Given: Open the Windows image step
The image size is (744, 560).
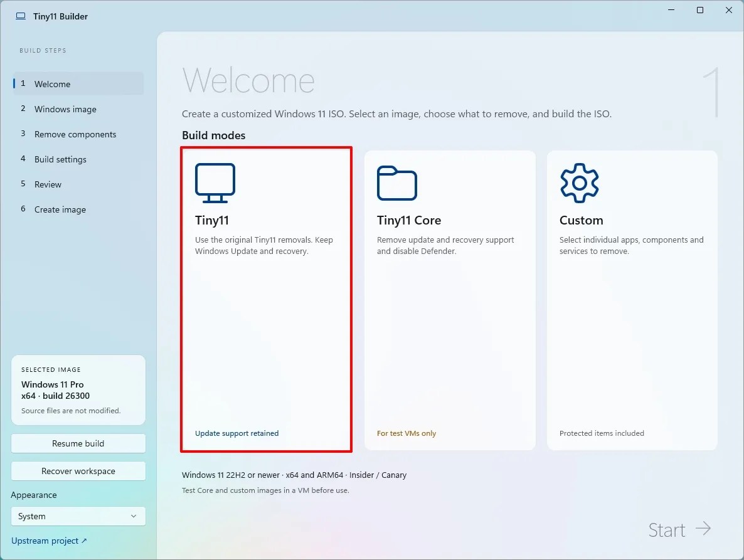Looking at the screenshot, I should [x=78, y=109].
